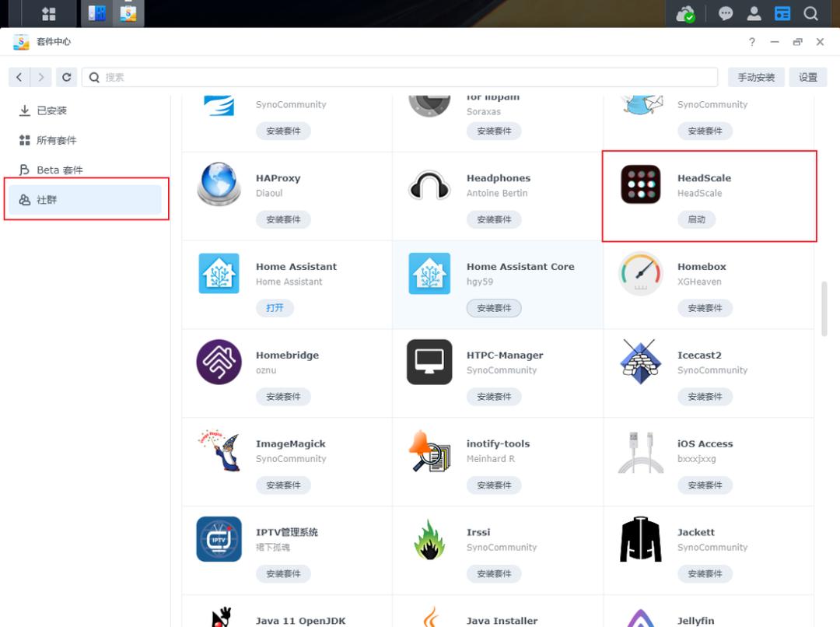Open the 设置 settings button

(x=808, y=77)
